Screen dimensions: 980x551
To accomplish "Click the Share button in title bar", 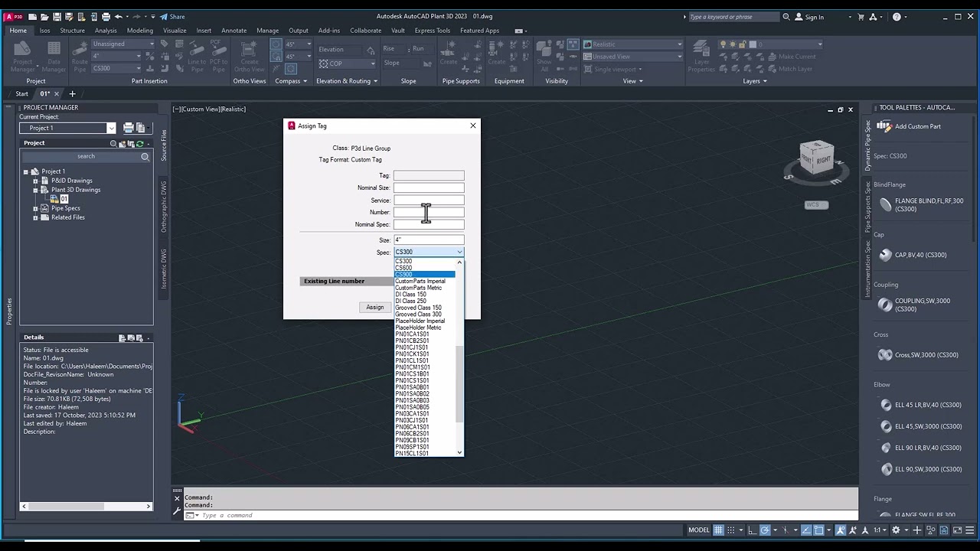I will click(x=172, y=17).
